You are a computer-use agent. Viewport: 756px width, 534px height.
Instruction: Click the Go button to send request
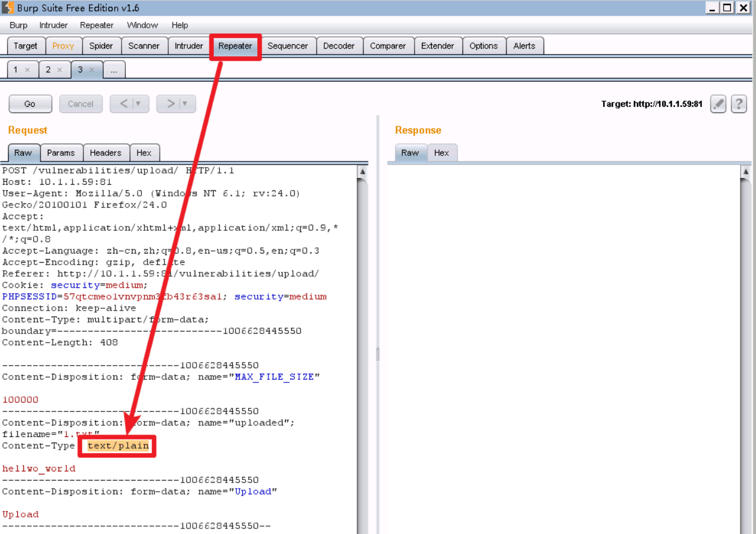click(29, 104)
